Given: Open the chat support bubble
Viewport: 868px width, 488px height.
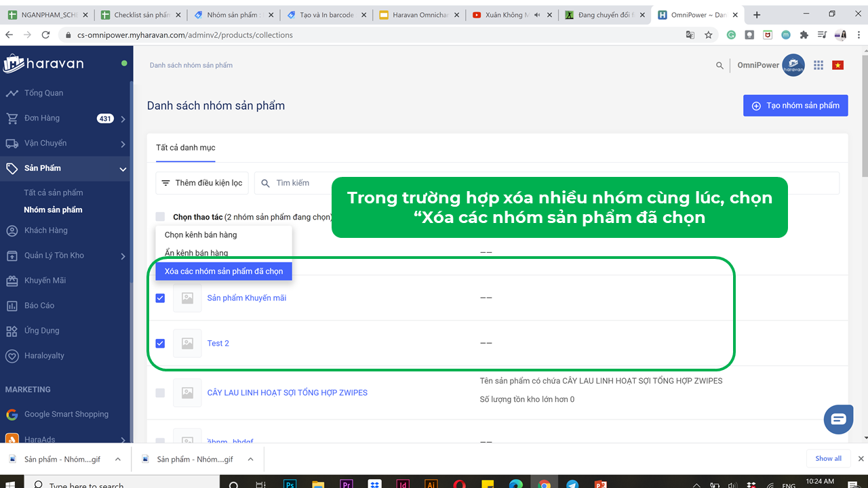Looking at the screenshot, I should tap(839, 420).
